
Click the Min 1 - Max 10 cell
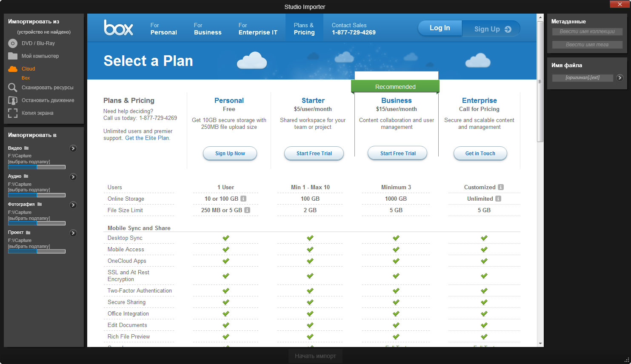pyautogui.click(x=310, y=187)
